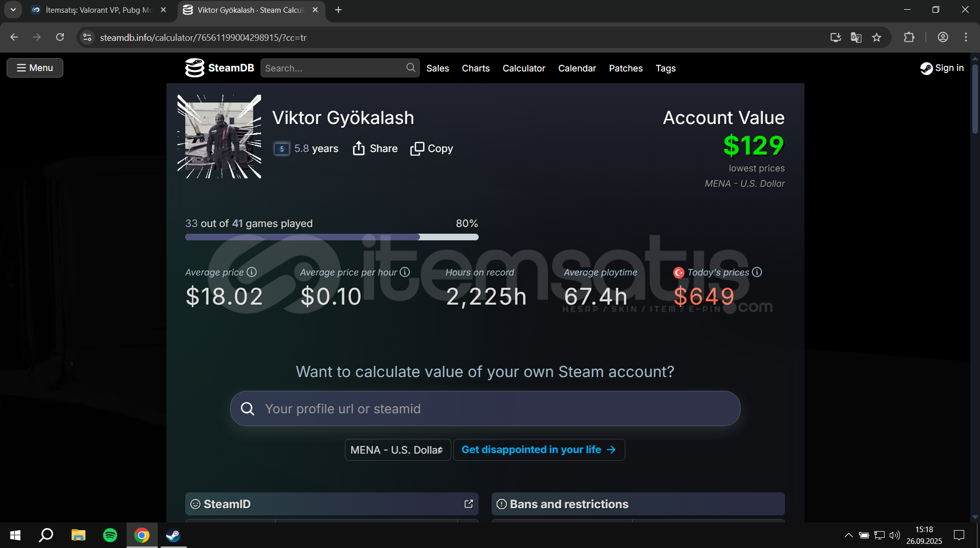Click the Turkish flag icon near Today's prices
Viewport: 980px width, 548px height.
pos(678,272)
